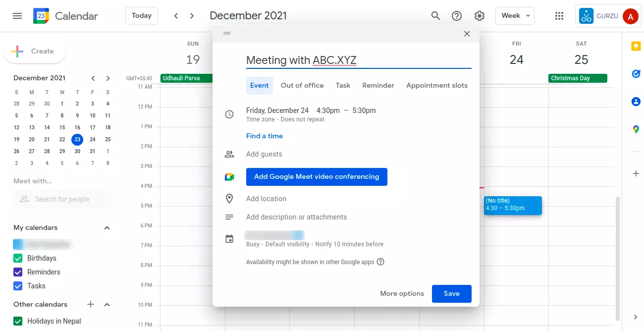Open the Udhauli Parva event
This screenshot has height=331, width=644.
point(187,78)
